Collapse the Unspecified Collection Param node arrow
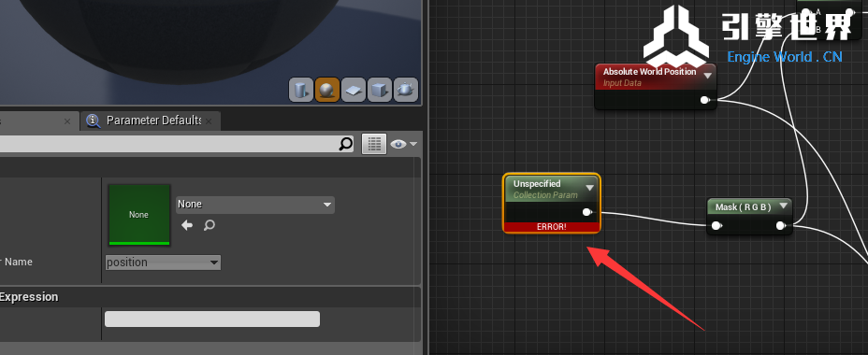The image size is (868, 355). pyautogui.click(x=590, y=188)
